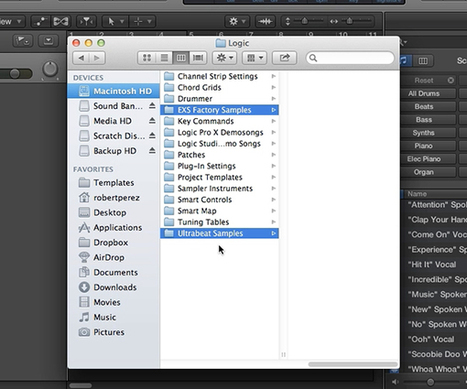The image size is (467, 389).
Task: Go back in Finder history
Action: 81,58
